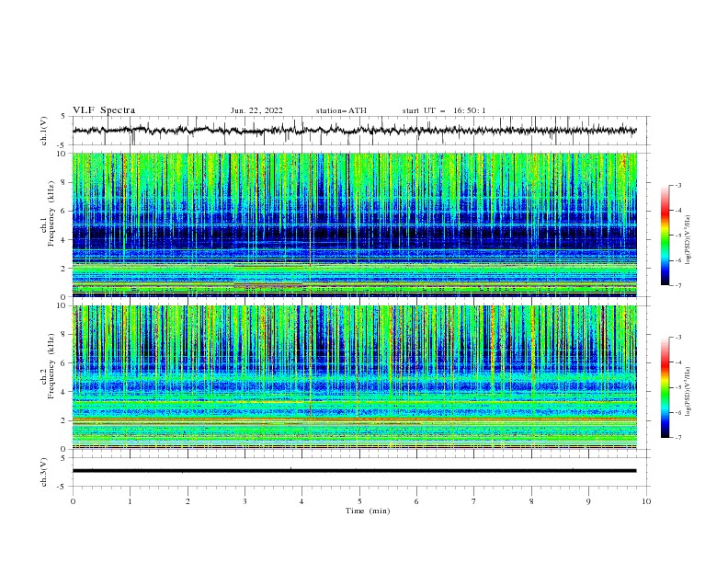Click the ch.2 spectrogram panel
This screenshot has width=728, height=563.
point(354,377)
